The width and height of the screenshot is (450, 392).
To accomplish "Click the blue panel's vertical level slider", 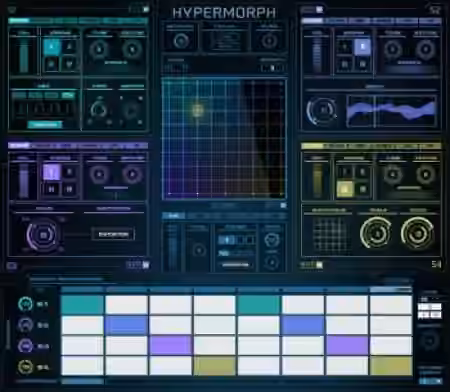I will (x=317, y=54).
